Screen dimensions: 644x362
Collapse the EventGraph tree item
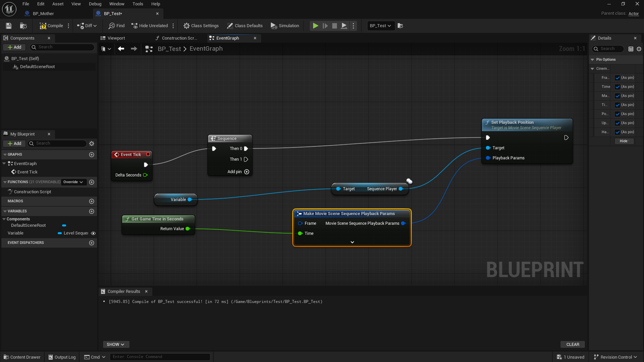pos(4,164)
